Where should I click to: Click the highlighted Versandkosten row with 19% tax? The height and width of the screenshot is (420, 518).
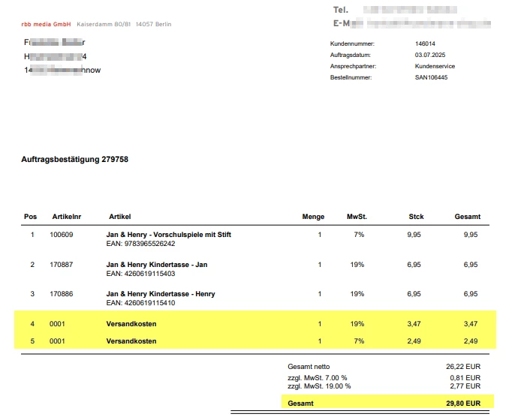[x=255, y=324]
